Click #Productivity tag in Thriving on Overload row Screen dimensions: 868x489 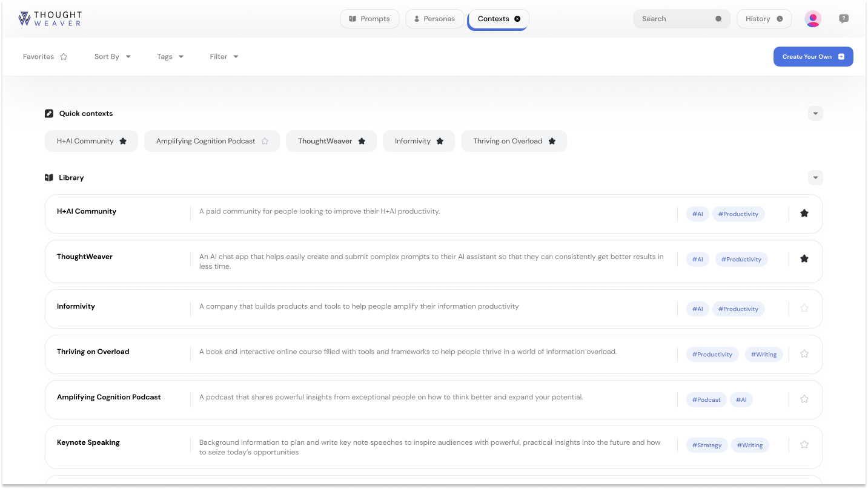712,355
